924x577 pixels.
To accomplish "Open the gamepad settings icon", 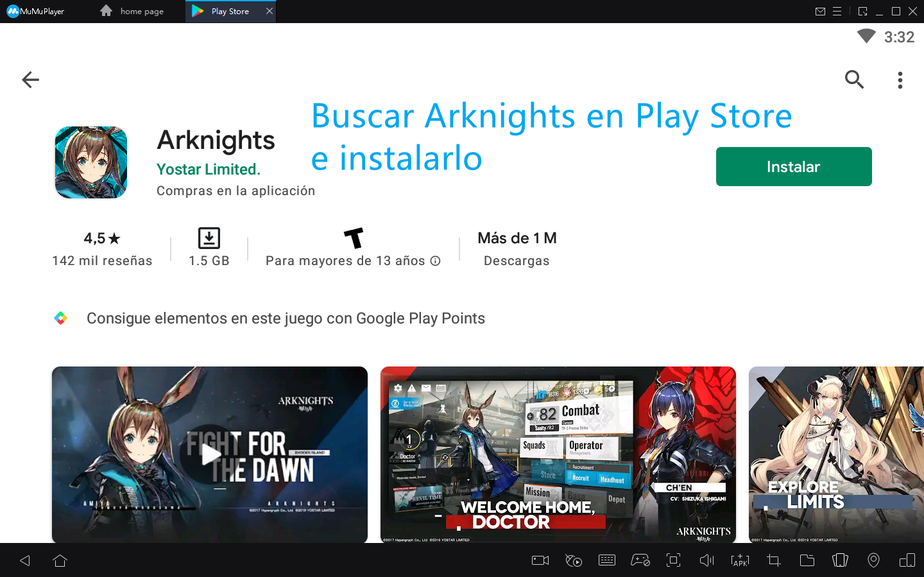I will pos(640,560).
